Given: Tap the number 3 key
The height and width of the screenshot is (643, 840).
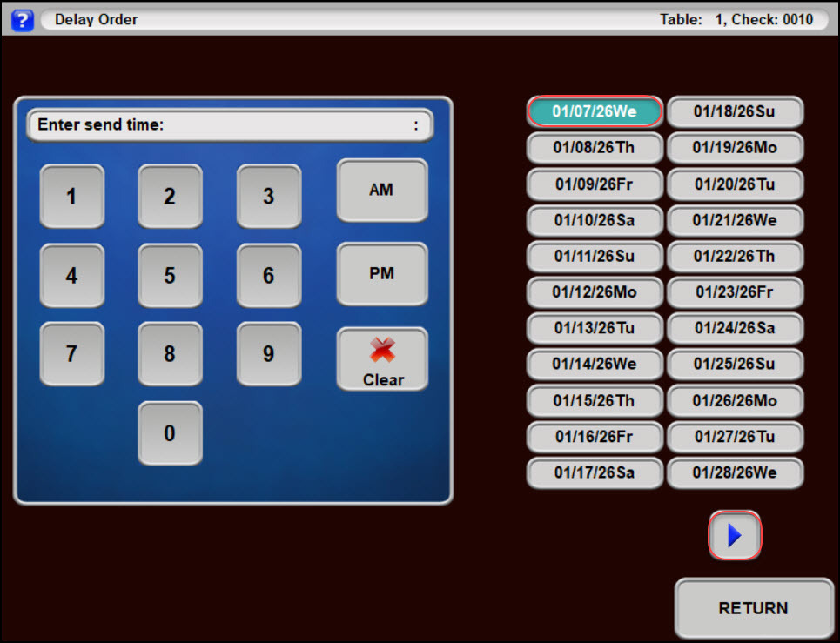Looking at the screenshot, I should (x=269, y=197).
